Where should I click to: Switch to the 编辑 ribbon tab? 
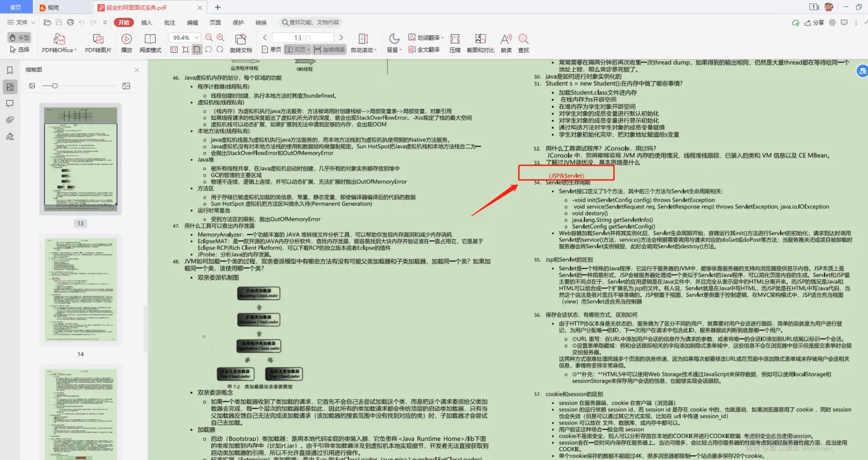click(192, 23)
